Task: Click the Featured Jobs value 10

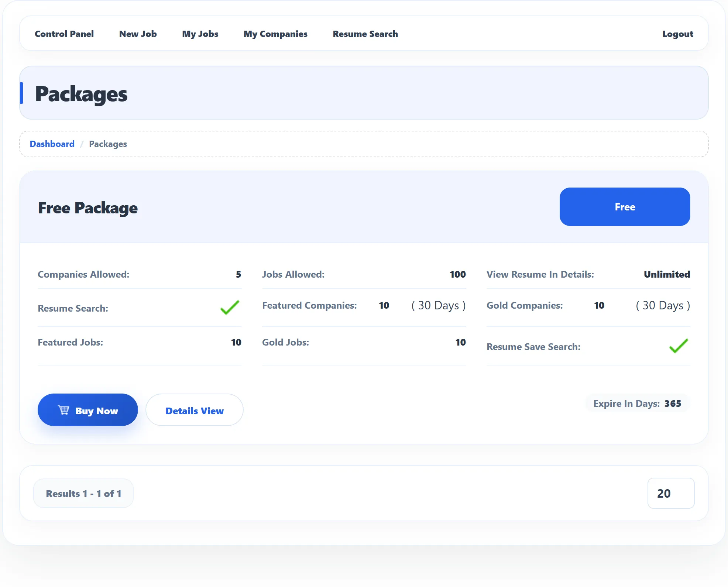Action: coord(236,342)
